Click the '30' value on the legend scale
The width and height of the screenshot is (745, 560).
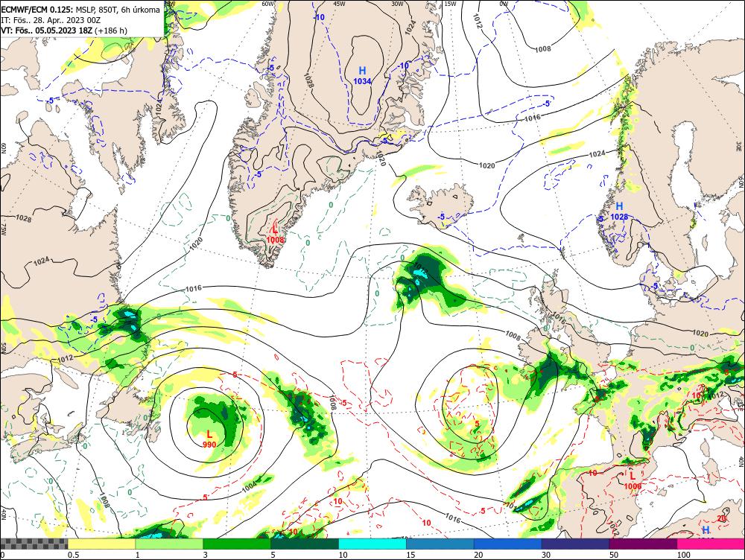546,555
